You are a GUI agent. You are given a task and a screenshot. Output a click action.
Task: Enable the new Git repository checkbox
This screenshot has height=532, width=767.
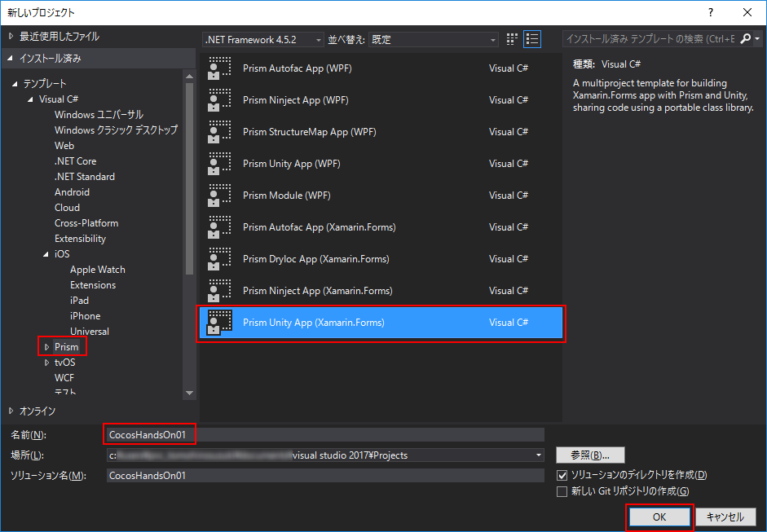[562, 491]
